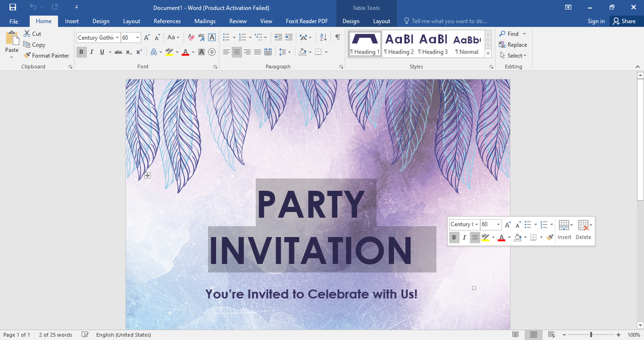This screenshot has height=340, width=644.
Task: Open the Mailings tab
Action: pyautogui.click(x=205, y=21)
